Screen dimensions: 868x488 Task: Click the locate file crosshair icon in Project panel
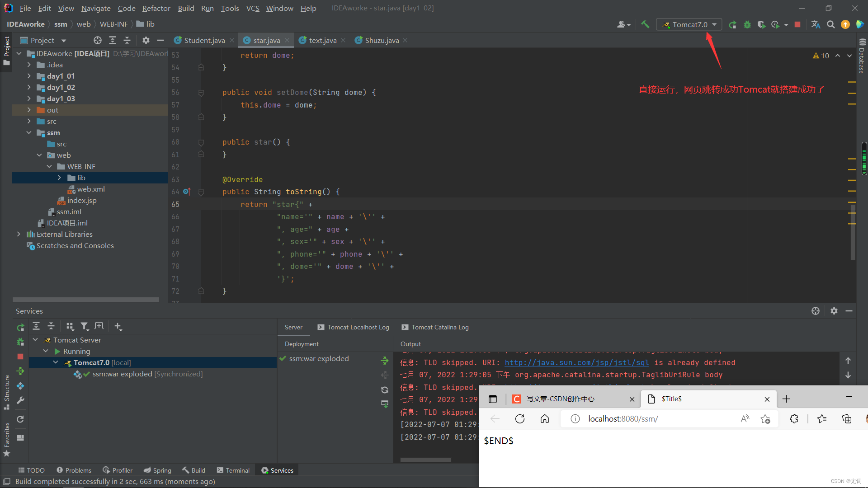coord(98,40)
